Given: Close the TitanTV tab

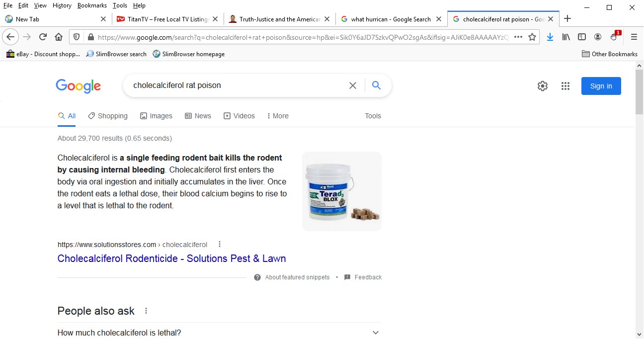Looking at the screenshot, I should (x=215, y=19).
